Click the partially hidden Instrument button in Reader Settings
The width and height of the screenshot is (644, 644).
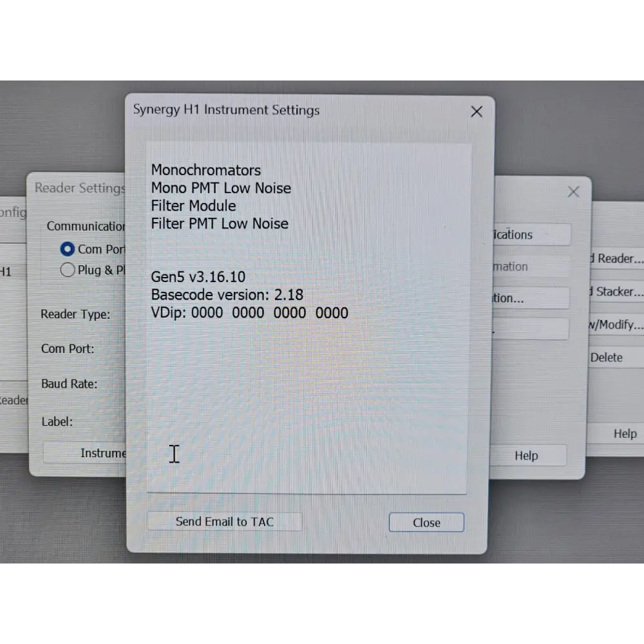84,453
